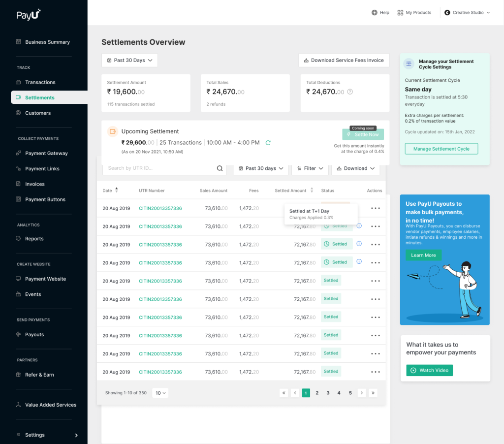Click the Upcoming Settlement wallet icon
This screenshot has width=504, height=444.
(x=113, y=131)
